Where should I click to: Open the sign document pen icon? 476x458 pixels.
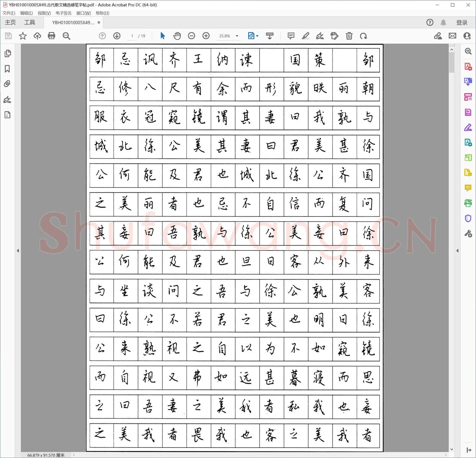click(320, 36)
